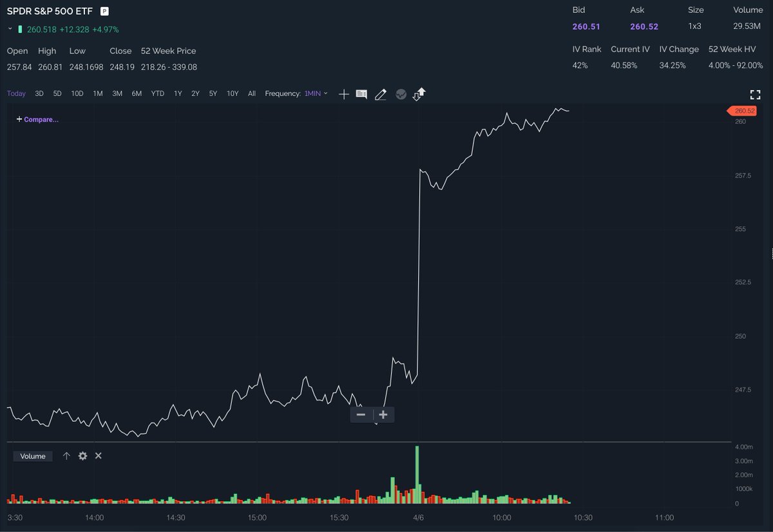Switch chart range to 3D
Image resolution: width=773 pixels, height=532 pixels.
click(39, 93)
